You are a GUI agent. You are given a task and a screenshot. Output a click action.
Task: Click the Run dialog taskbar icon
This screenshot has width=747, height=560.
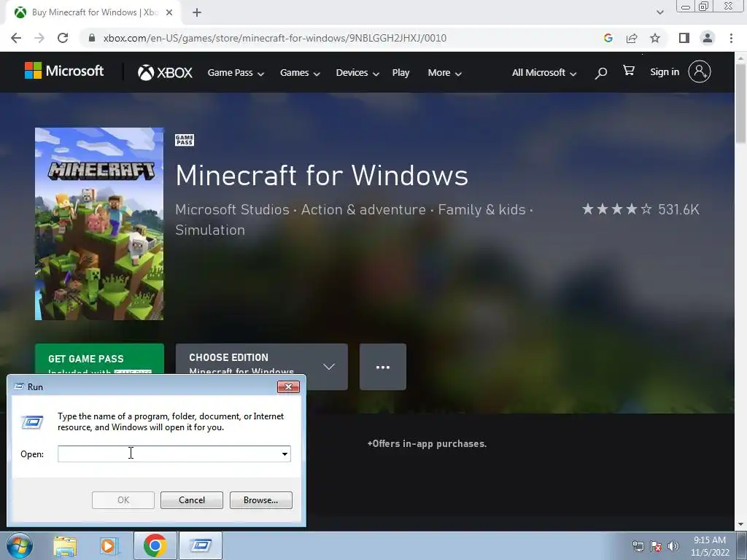201,545
